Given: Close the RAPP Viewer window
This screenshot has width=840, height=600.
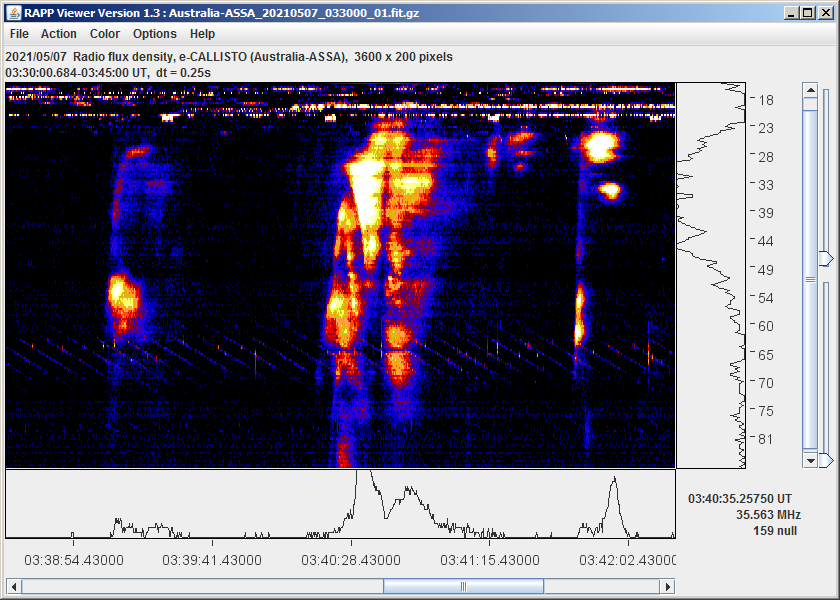Looking at the screenshot, I should [824, 12].
